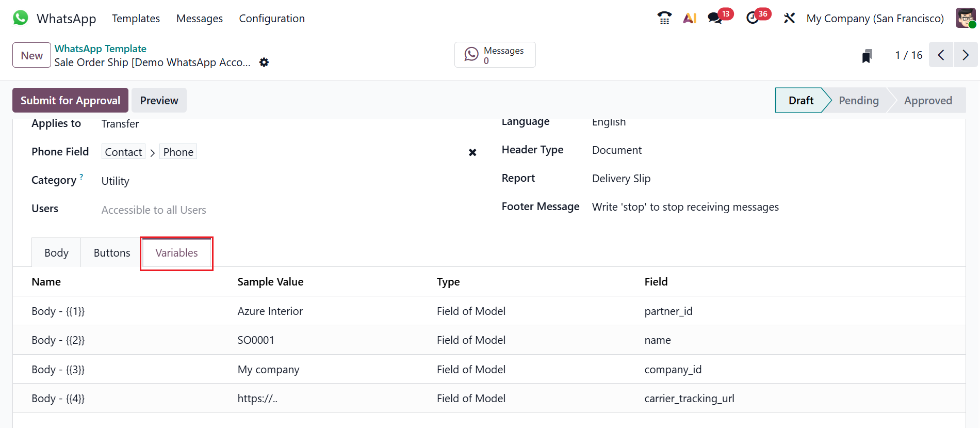Switch to the Buttons tab

[x=112, y=253]
